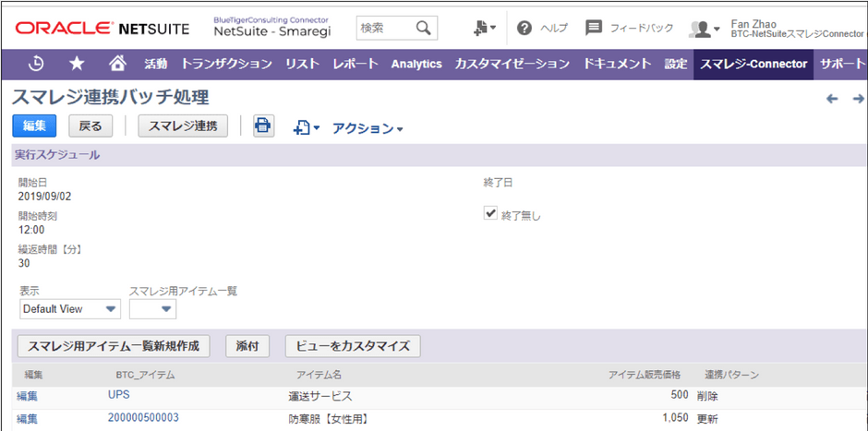Open the レポート menu
The height and width of the screenshot is (431, 868).
[356, 65]
